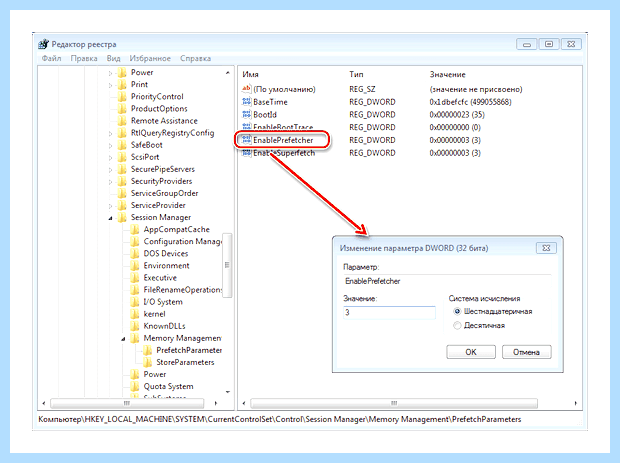This screenshot has width=620, height=463.
Task: Click the values pane horizontal scrollbar thumb
Action: pyautogui.click(x=394, y=403)
